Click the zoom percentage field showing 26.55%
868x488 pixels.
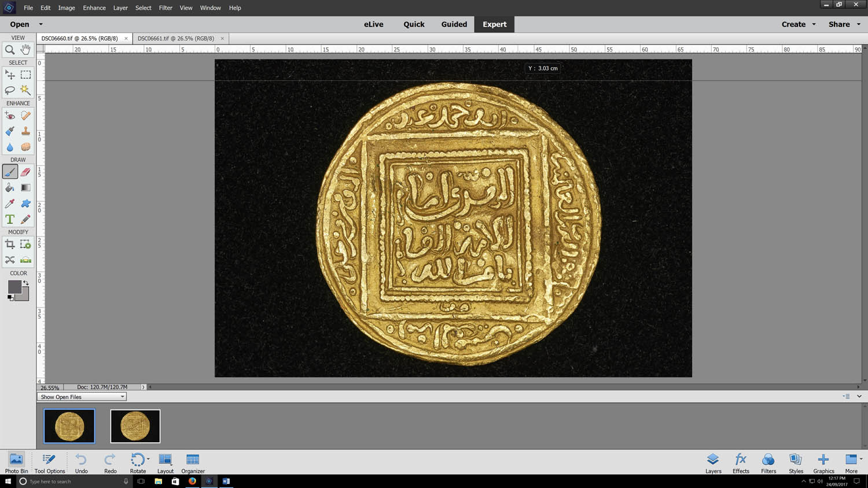[x=50, y=387]
